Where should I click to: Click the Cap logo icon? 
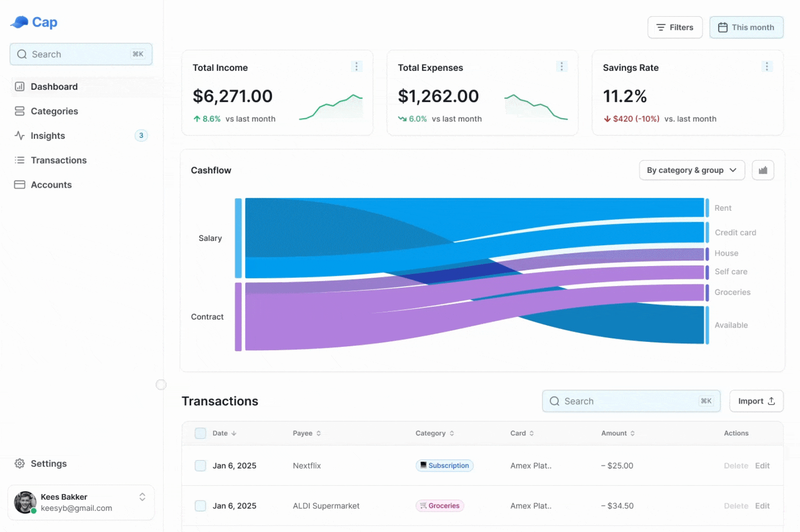[19, 22]
